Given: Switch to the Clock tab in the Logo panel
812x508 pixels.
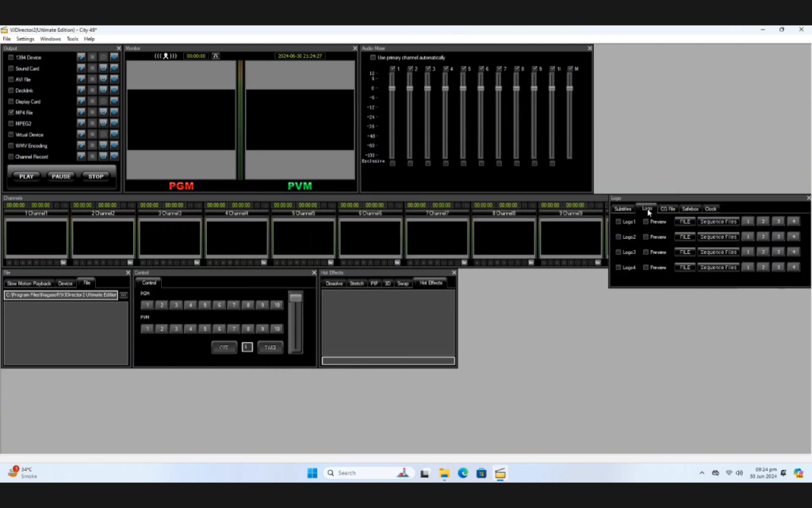Looking at the screenshot, I should (x=710, y=209).
